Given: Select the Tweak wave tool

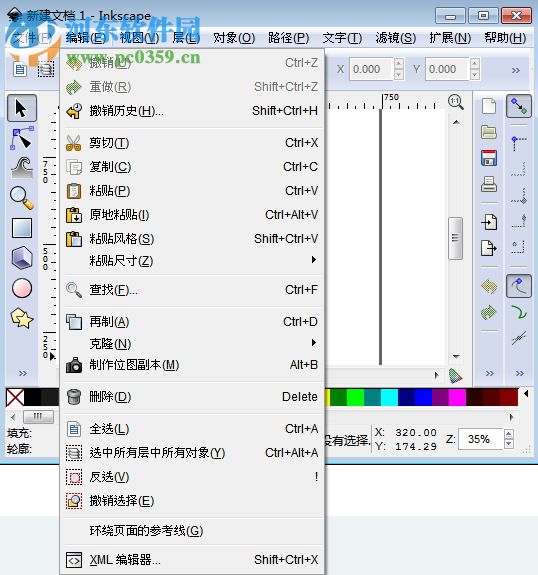Looking at the screenshot, I should (x=22, y=168).
